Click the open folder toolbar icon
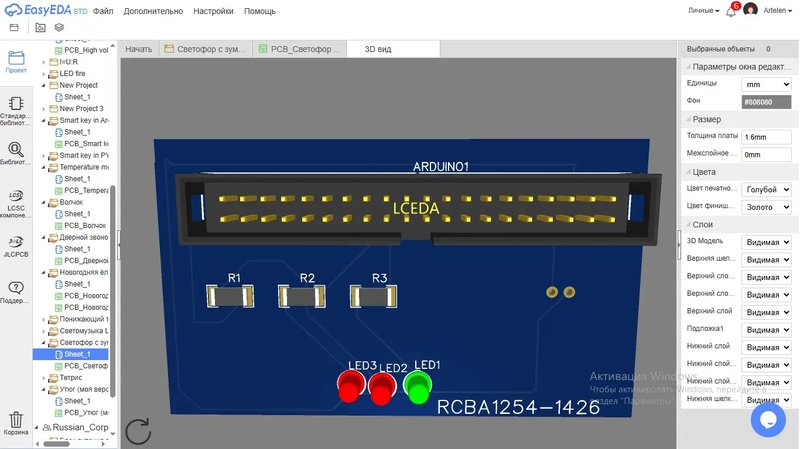Image resolution: width=800 pixels, height=449 pixels. pos(14,28)
